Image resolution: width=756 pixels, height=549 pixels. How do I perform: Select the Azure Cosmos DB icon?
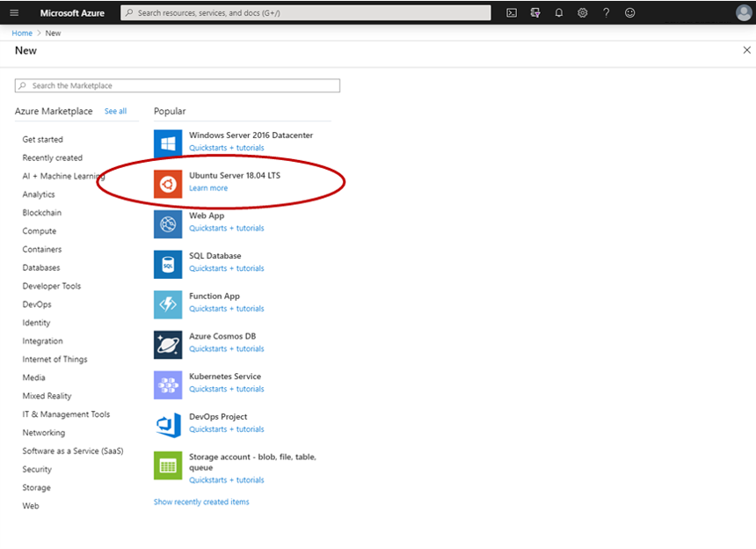[168, 345]
